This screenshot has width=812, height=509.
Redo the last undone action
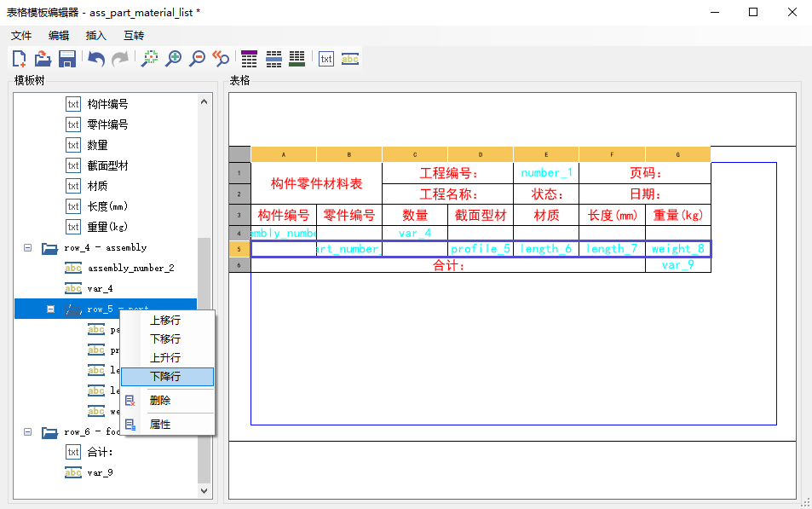pyautogui.click(x=120, y=59)
